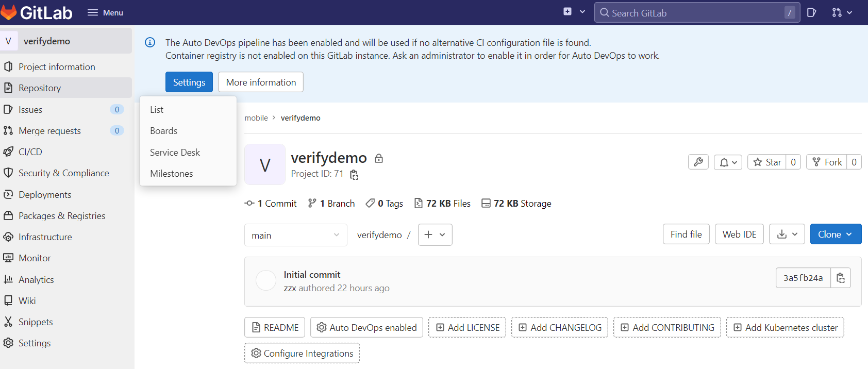Click Add LICENSE button
This screenshot has height=369, width=868.
[468, 327]
